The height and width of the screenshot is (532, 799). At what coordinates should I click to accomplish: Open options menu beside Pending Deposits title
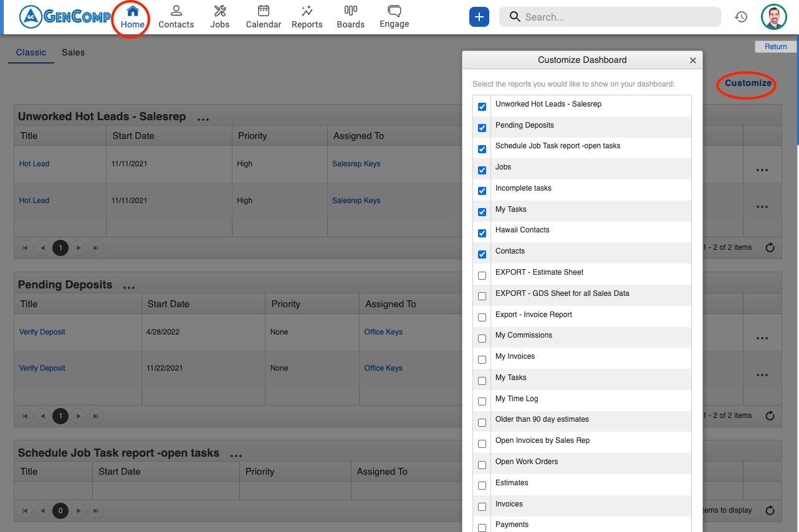[129, 287]
